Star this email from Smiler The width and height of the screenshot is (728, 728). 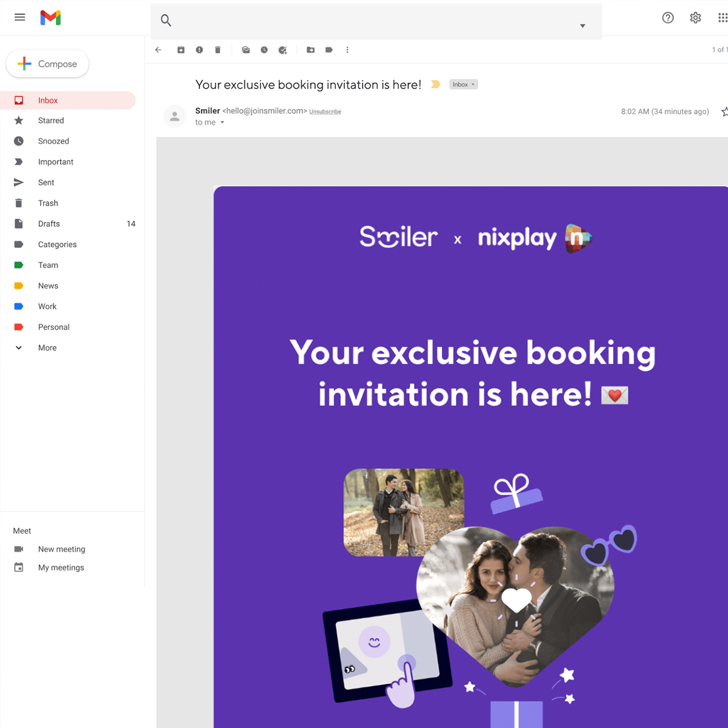tap(724, 112)
